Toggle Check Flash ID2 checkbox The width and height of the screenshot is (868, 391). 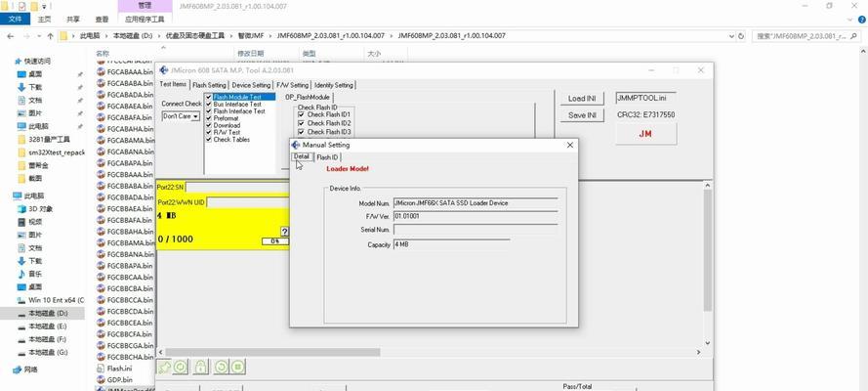pyautogui.click(x=301, y=123)
